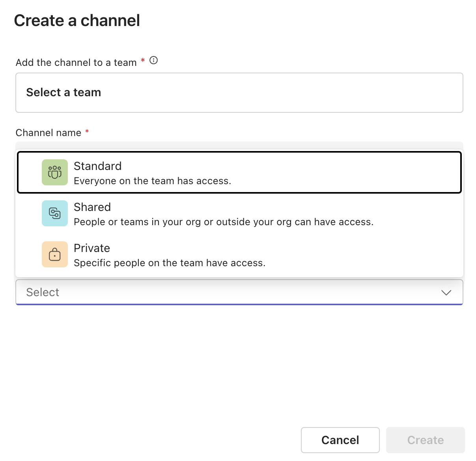476x461 pixels.
Task: Click the chevron arrow on Select dropdown
Action: (x=446, y=293)
